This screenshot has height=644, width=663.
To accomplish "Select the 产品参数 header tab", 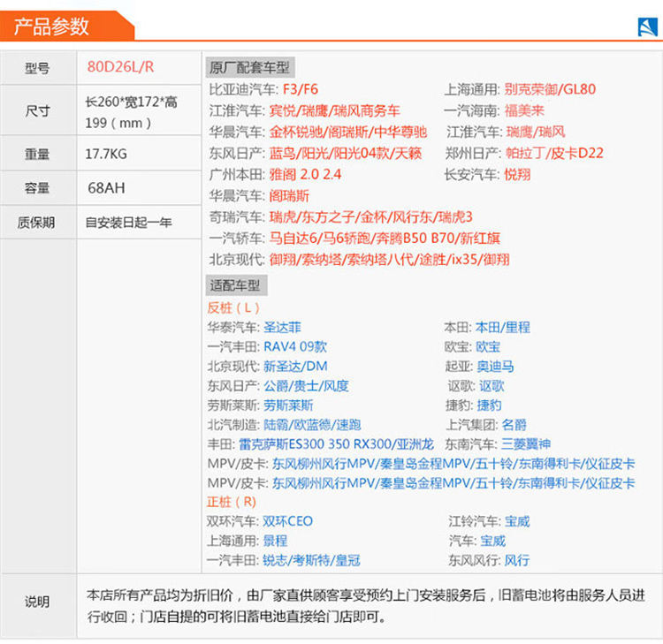I will pyautogui.click(x=68, y=27).
